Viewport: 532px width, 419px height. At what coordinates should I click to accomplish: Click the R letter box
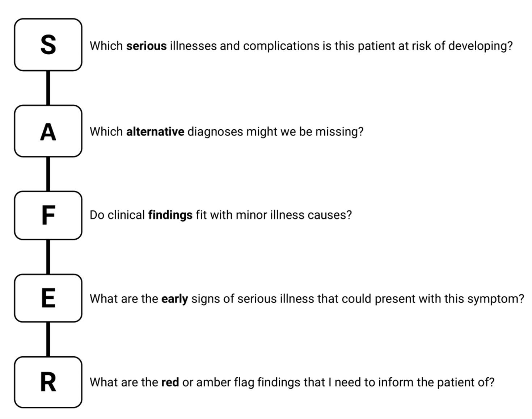(x=48, y=382)
